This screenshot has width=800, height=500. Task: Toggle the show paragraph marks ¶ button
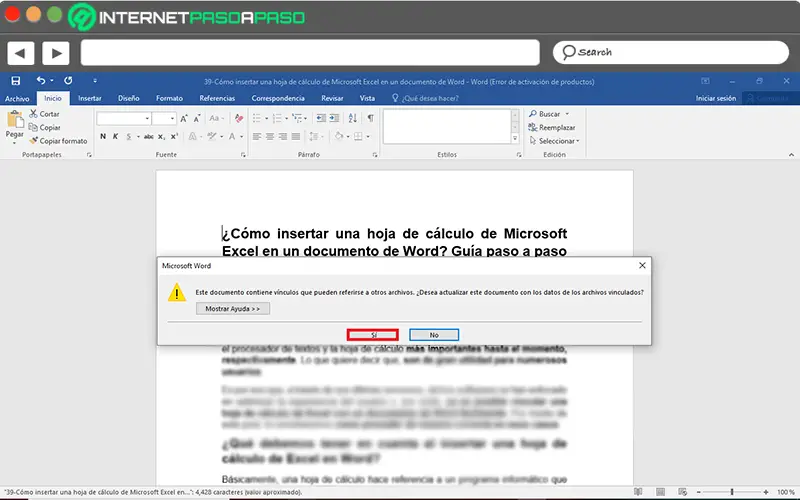click(370, 118)
